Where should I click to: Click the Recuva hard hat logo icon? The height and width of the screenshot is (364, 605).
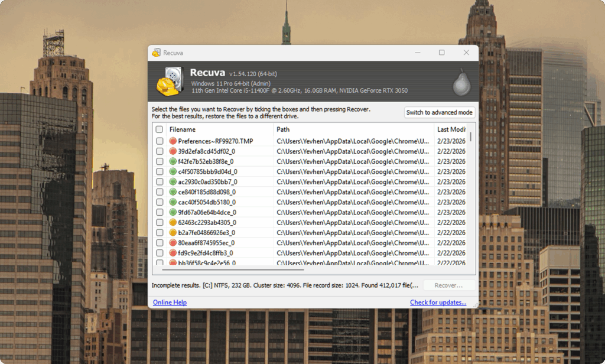pyautogui.click(x=170, y=82)
